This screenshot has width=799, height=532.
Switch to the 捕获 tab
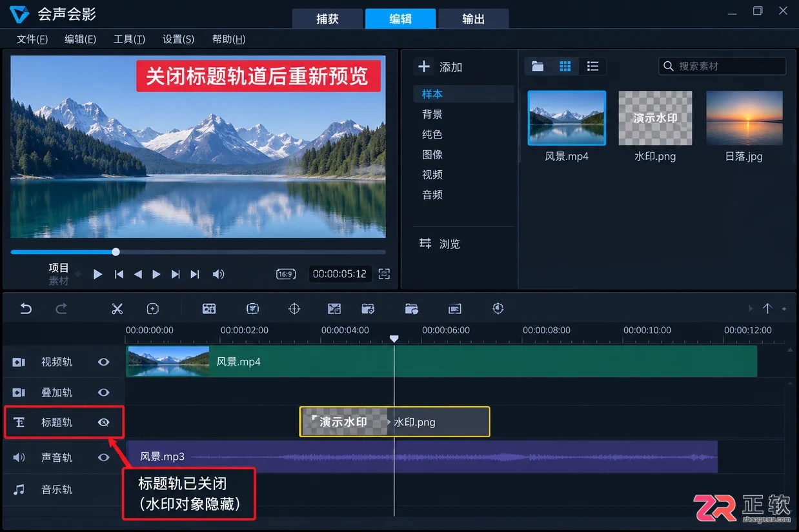point(327,19)
